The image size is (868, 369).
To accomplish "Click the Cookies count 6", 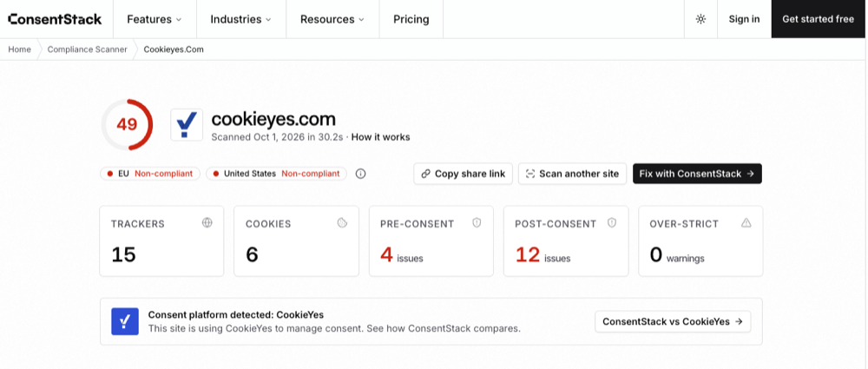I will [x=252, y=255].
